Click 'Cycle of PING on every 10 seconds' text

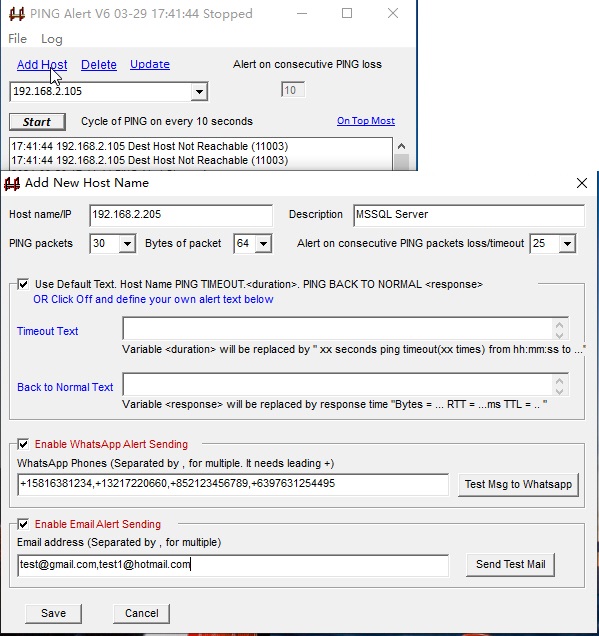167,122
